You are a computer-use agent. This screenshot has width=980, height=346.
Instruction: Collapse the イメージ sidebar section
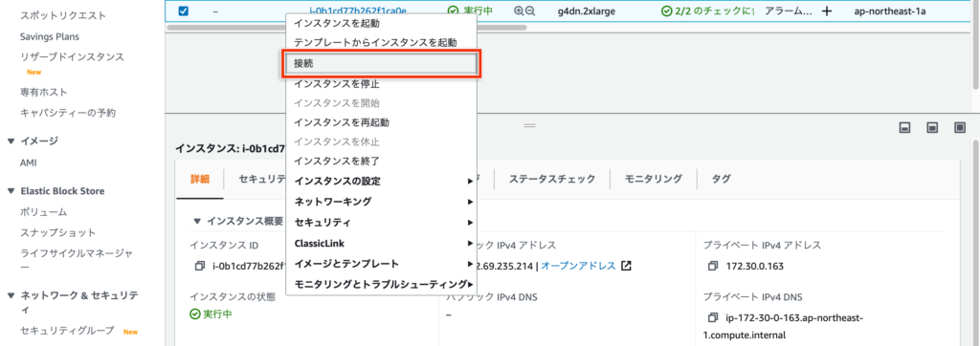coord(11,141)
